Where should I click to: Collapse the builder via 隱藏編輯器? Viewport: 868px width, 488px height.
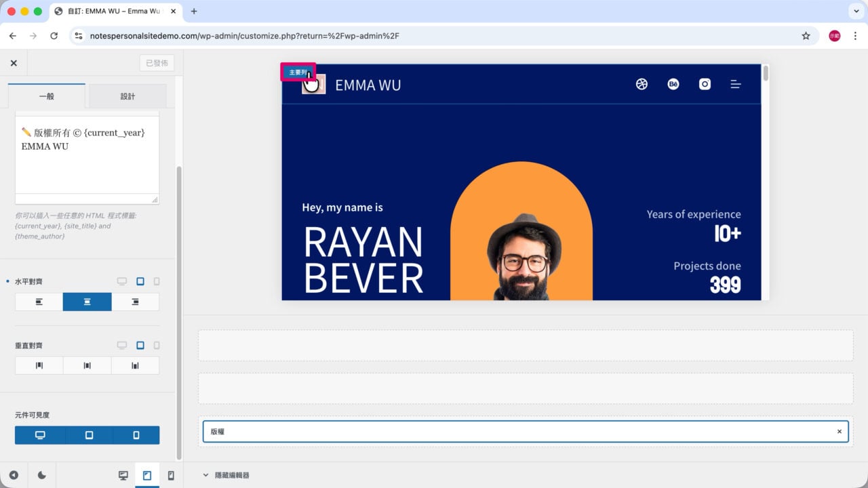click(x=226, y=475)
